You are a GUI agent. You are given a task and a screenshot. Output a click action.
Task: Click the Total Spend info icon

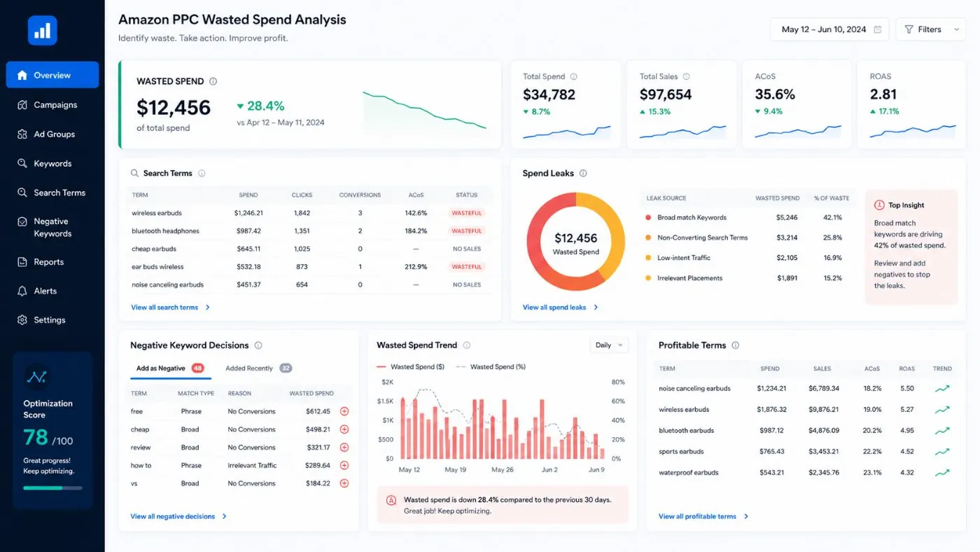click(573, 76)
